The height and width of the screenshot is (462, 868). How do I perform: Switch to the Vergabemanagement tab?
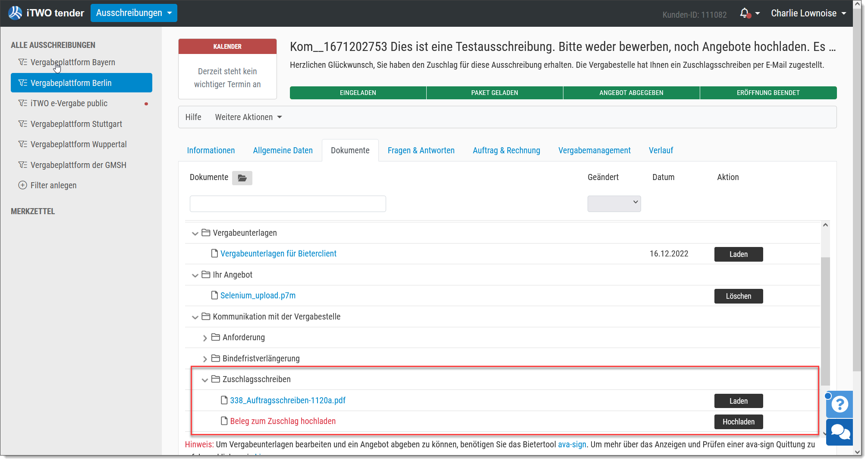point(594,150)
